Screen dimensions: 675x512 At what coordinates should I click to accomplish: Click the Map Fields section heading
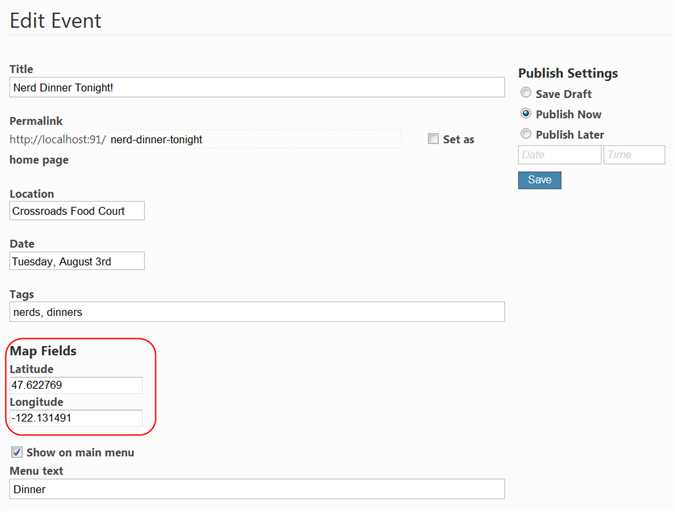pos(43,351)
